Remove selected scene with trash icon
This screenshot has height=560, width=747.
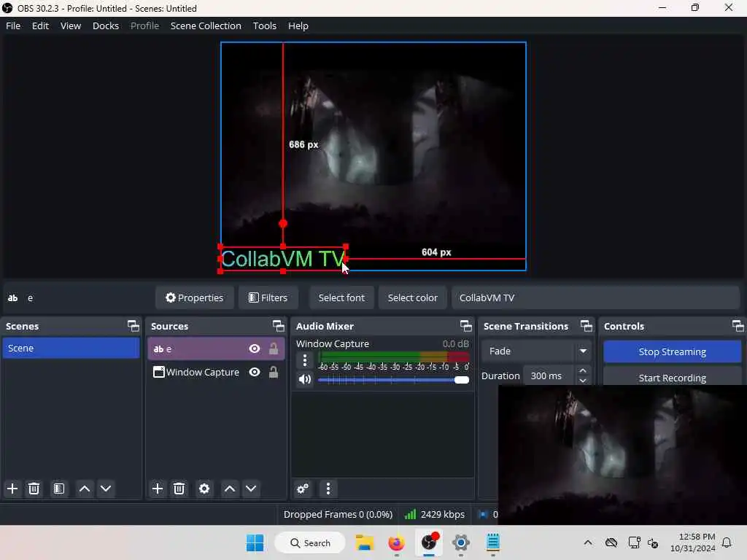[x=34, y=489]
